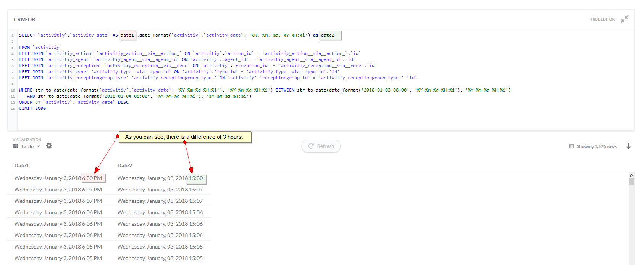Click scrollbar up arrow of results table
Image resolution: width=644 pixels, height=265 pixels.
point(631,175)
